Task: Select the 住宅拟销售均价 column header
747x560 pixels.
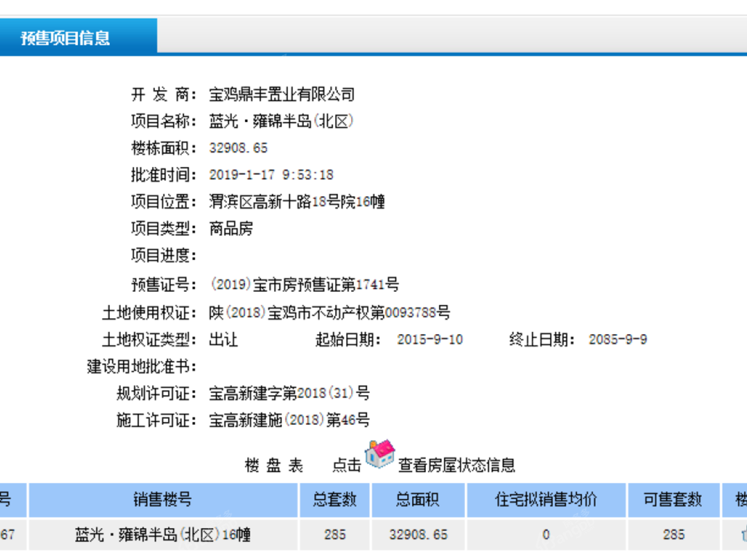Action: (546, 500)
